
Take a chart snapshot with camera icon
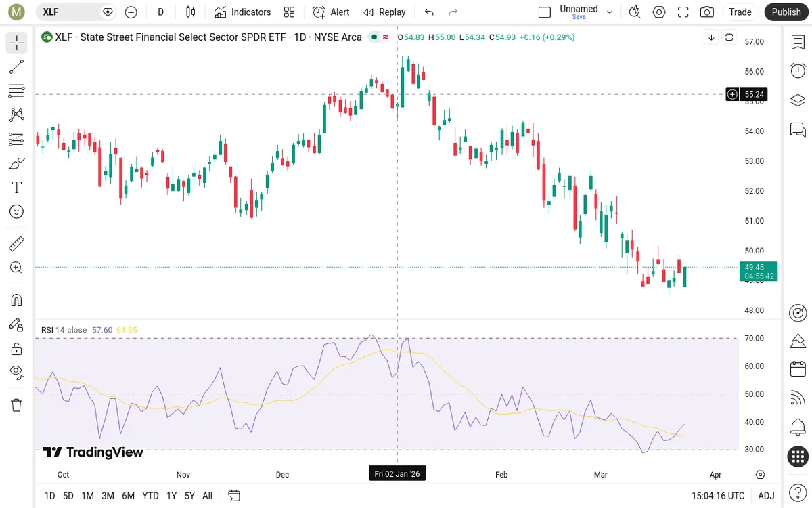(x=707, y=12)
